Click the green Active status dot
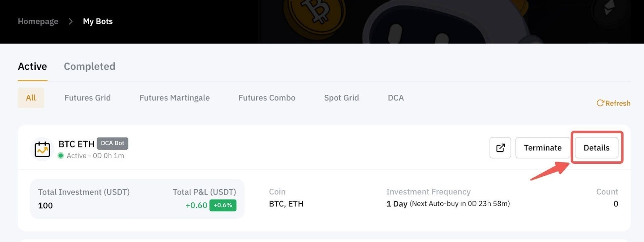 [x=61, y=156]
